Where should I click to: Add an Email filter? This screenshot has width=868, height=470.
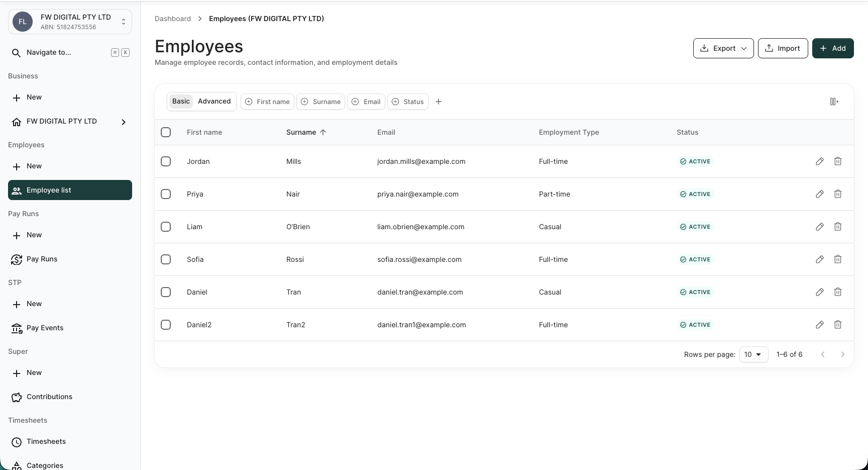click(x=366, y=102)
